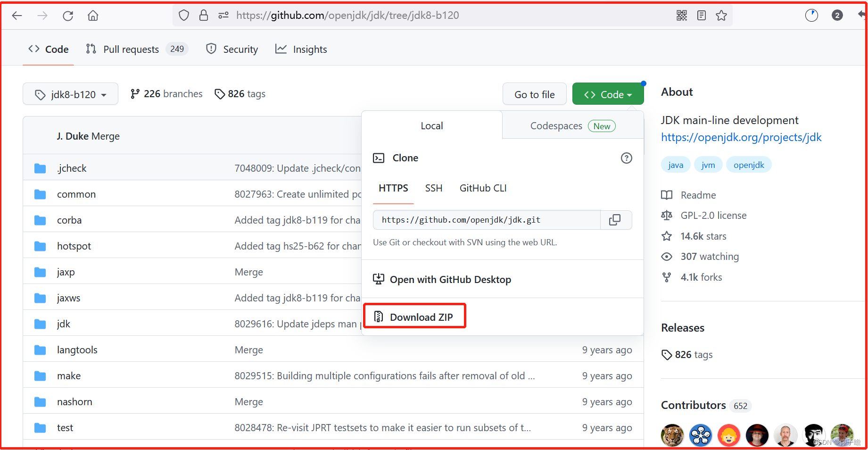Open the openjdk.org/projects/jdk link
This screenshot has height=450, width=868.
pyautogui.click(x=741, y=137)
